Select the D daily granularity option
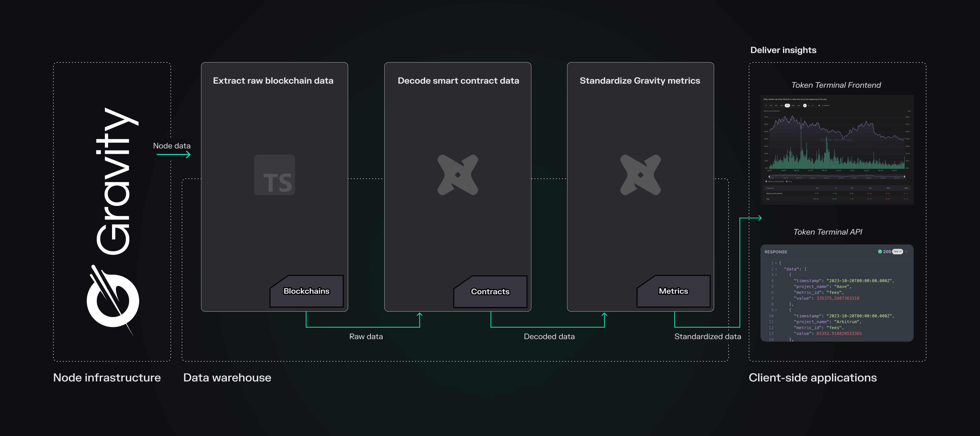980x436 pixels. coord(805,106)
